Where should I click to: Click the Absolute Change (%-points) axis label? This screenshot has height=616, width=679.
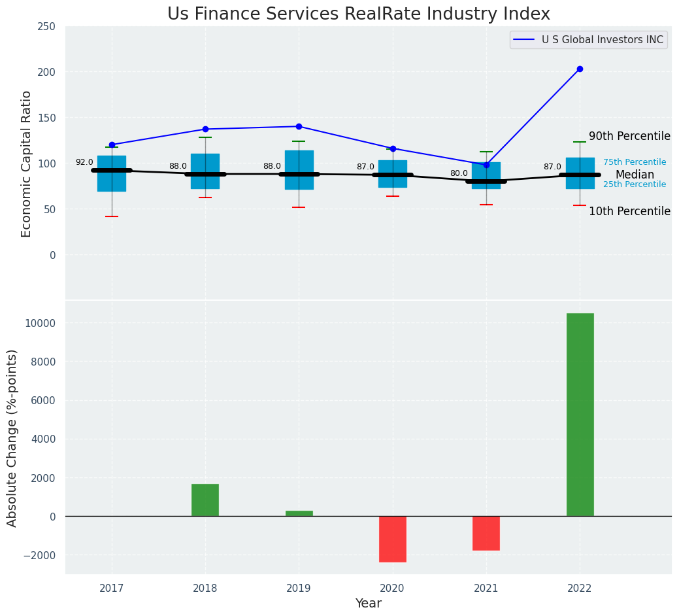click(x=12, y=437)
